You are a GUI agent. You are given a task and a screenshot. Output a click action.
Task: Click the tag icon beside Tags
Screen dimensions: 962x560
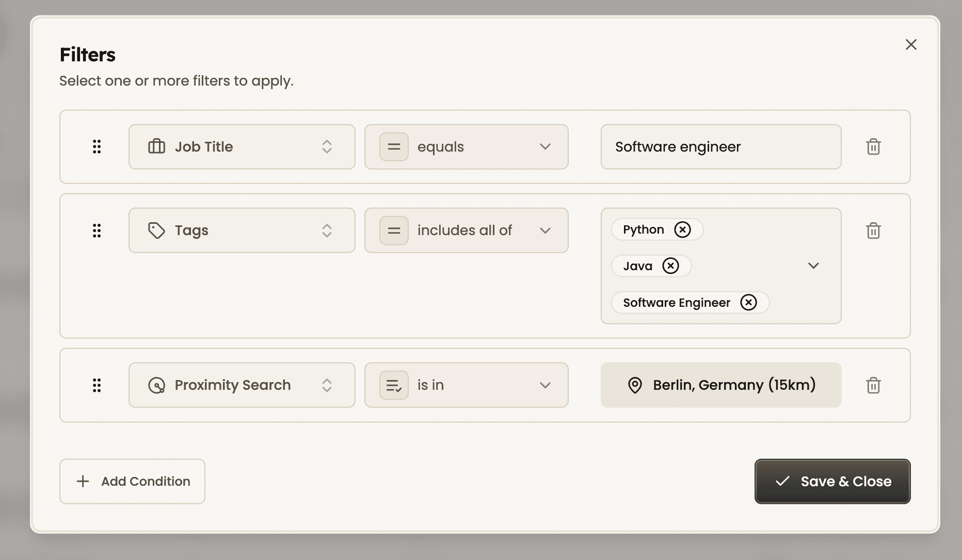click(156, 230)
